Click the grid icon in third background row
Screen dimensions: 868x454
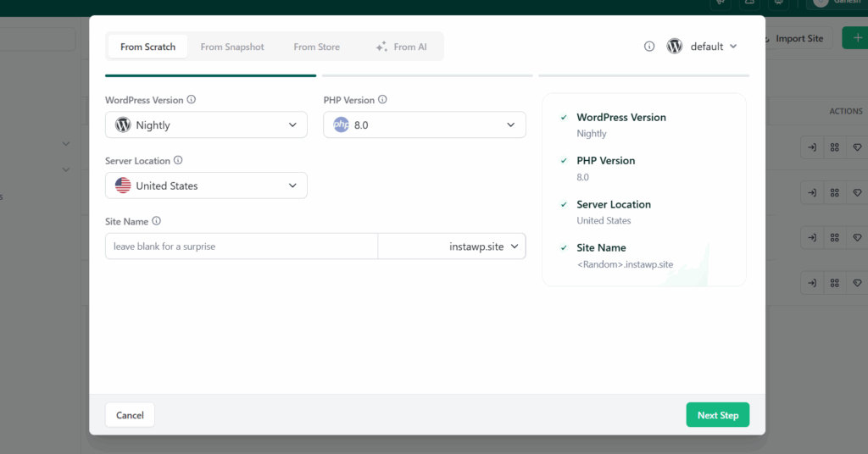(835, 238)
